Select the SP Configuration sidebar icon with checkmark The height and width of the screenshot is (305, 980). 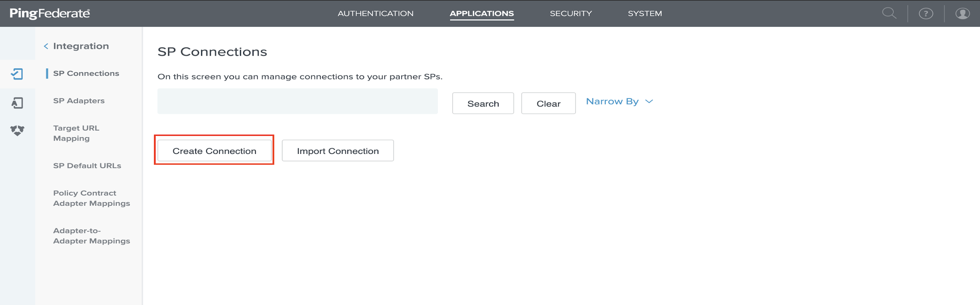[x=17, y=74]
